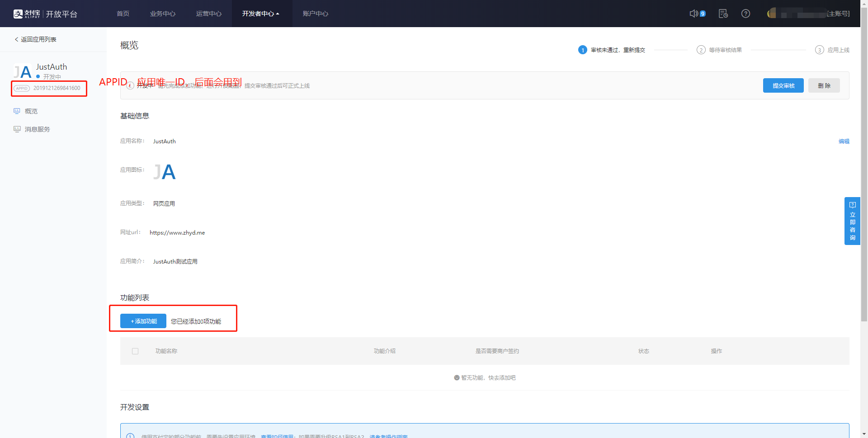Click the 编辑 link for basic info
Screen dimensions: 868x438
coord(844,141)
